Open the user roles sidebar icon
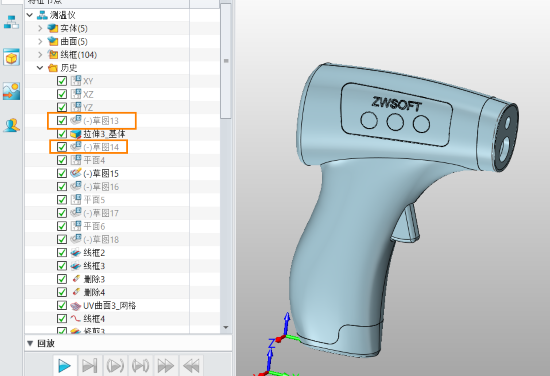The image size is (550, 376). click(11, 125)
